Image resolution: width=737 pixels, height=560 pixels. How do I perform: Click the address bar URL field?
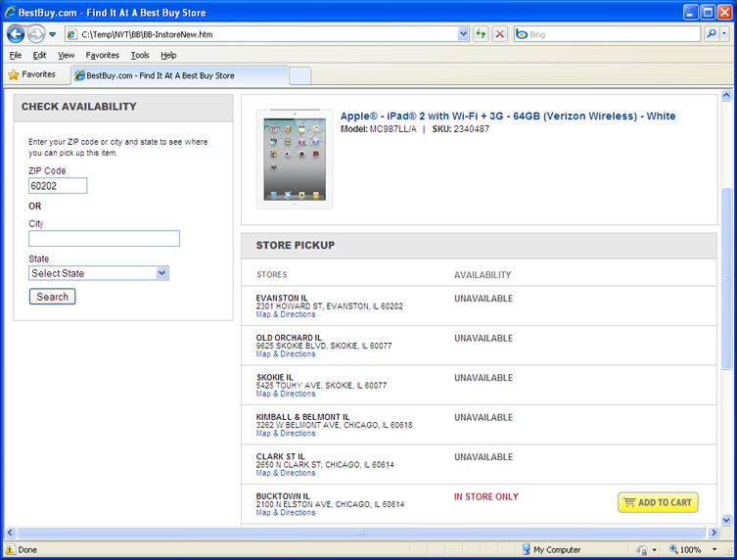[268, 34]
